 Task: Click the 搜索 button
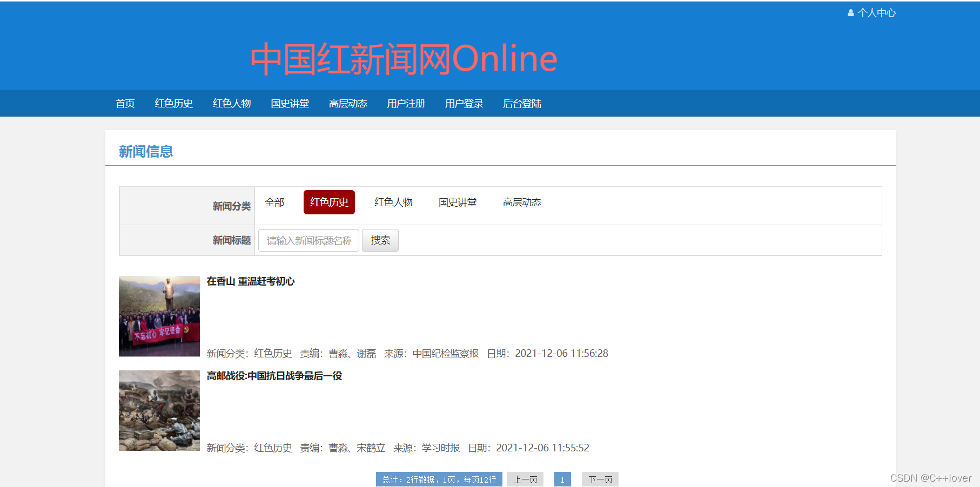(380, 240)
